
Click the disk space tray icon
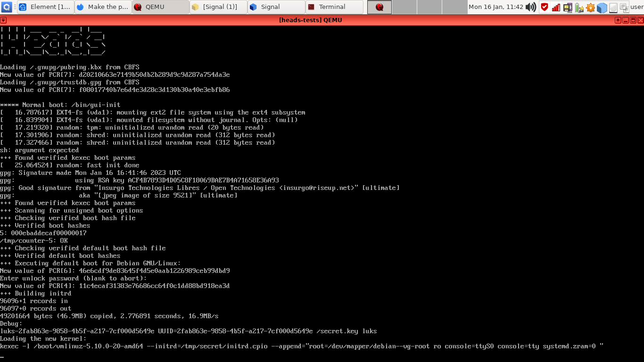[613, 8]
